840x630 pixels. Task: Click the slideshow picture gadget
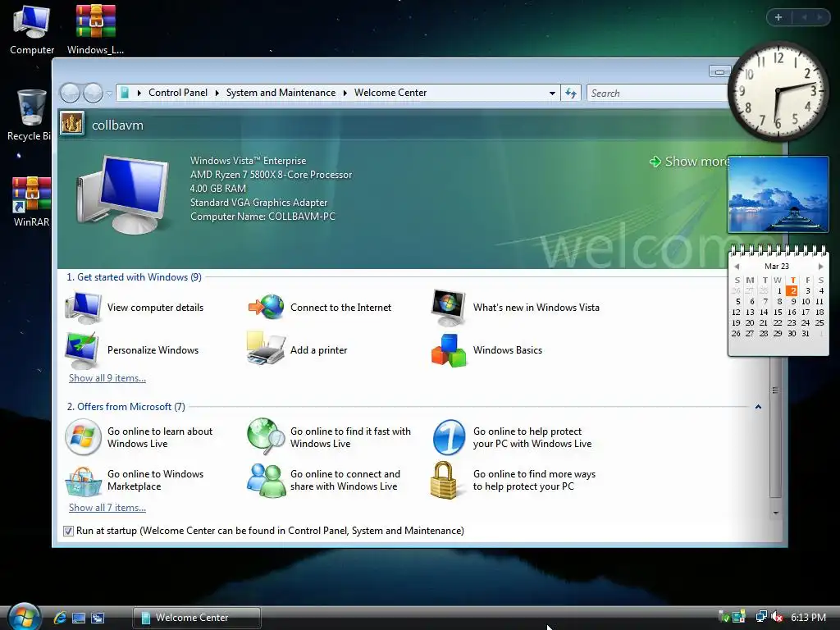(778, 194)
